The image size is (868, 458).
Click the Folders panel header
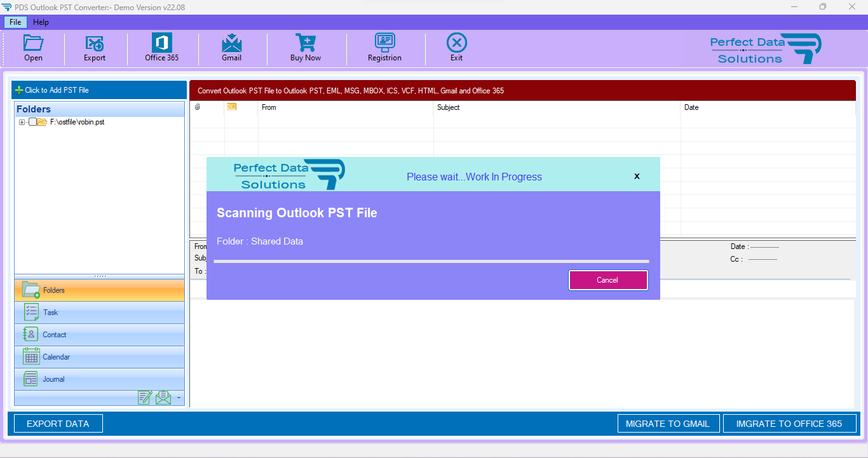pos(100,109)
